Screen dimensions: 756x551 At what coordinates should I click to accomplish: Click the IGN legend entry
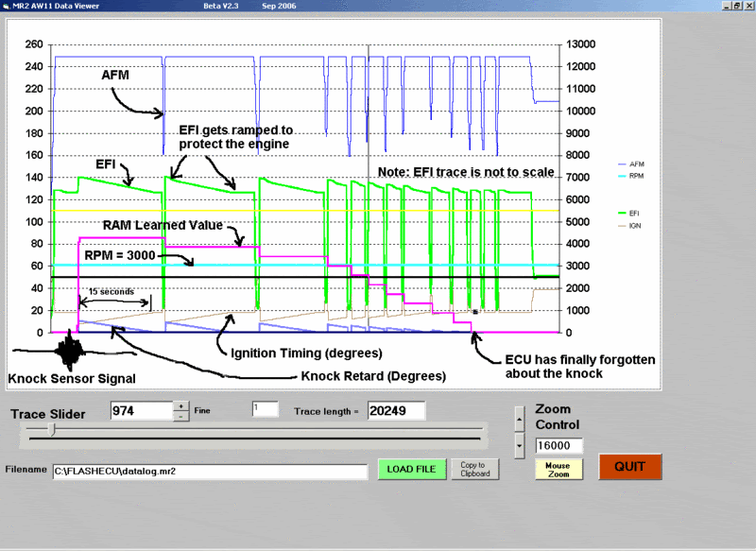point(629,226)
